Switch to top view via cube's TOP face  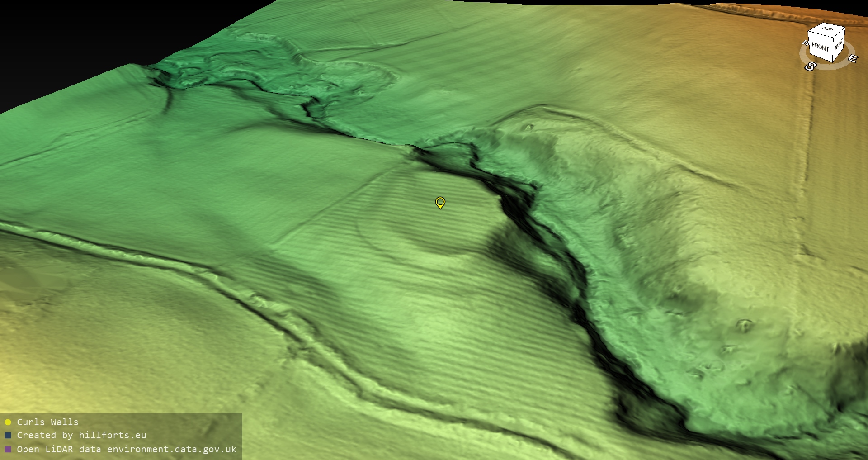click(x=827, y=29)
